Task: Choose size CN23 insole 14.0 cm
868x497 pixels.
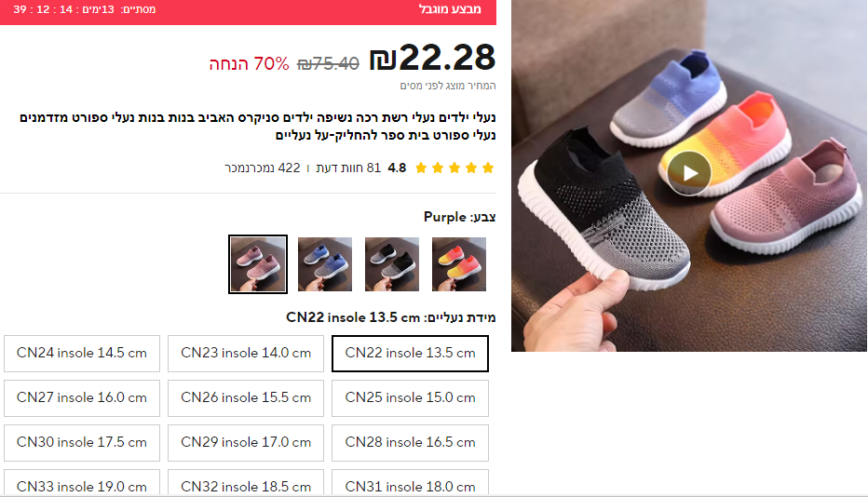Action: tap(246, 353)
